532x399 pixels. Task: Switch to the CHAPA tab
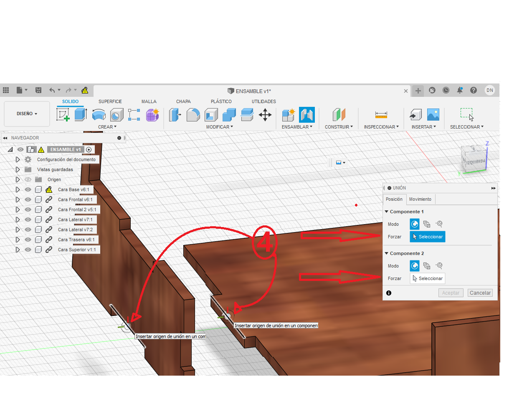coord(183,101)
